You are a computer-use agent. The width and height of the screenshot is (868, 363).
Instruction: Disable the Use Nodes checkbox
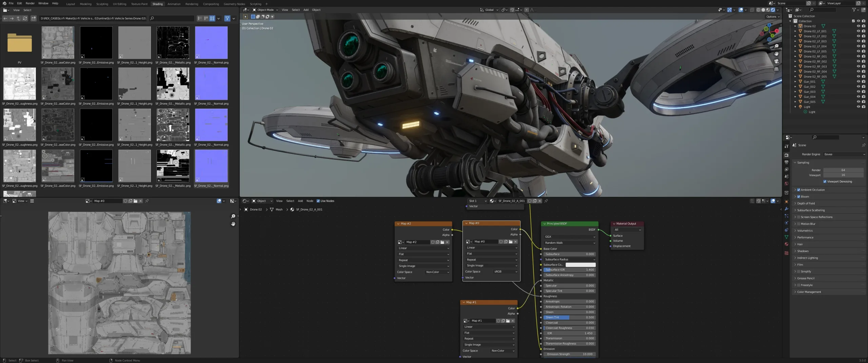(x=319, y=201)
